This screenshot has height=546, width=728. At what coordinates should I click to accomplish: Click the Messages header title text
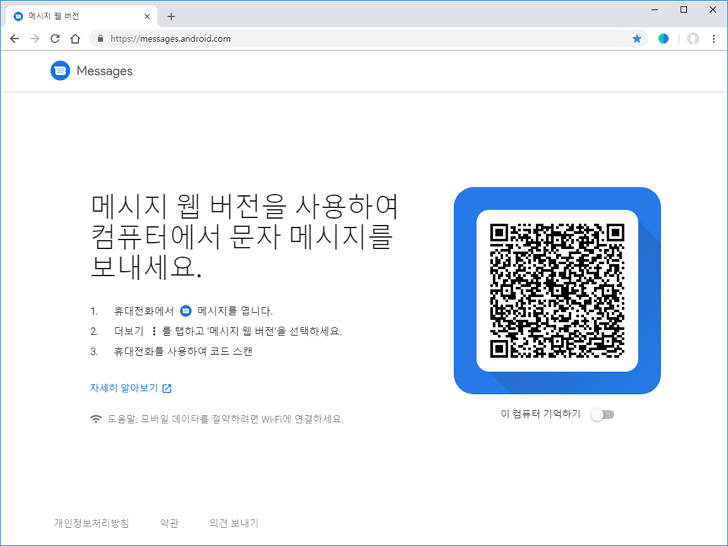(104, 71)
